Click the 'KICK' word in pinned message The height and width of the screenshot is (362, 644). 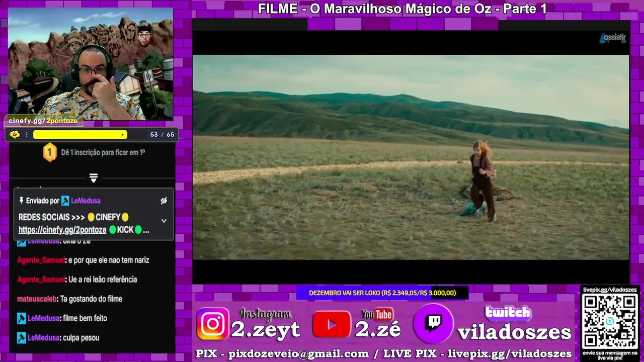[x=125, y=230]
